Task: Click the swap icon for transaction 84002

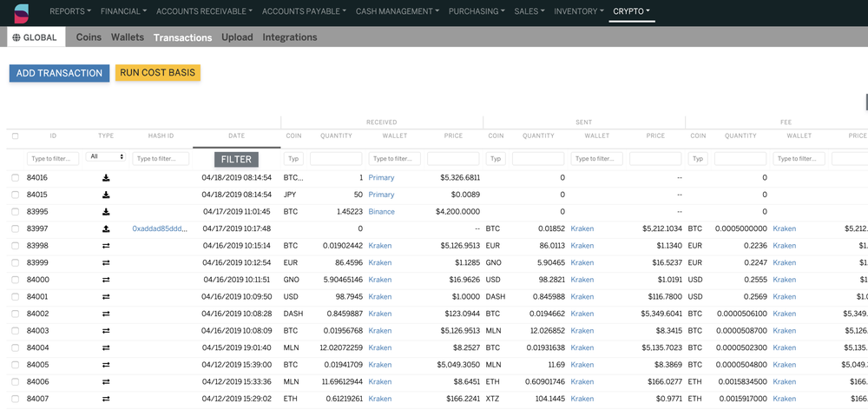Action: (106, 314)
